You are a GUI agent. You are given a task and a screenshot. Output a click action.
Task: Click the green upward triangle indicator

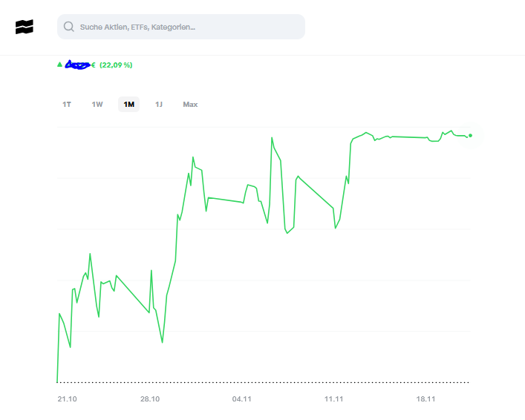60,65
